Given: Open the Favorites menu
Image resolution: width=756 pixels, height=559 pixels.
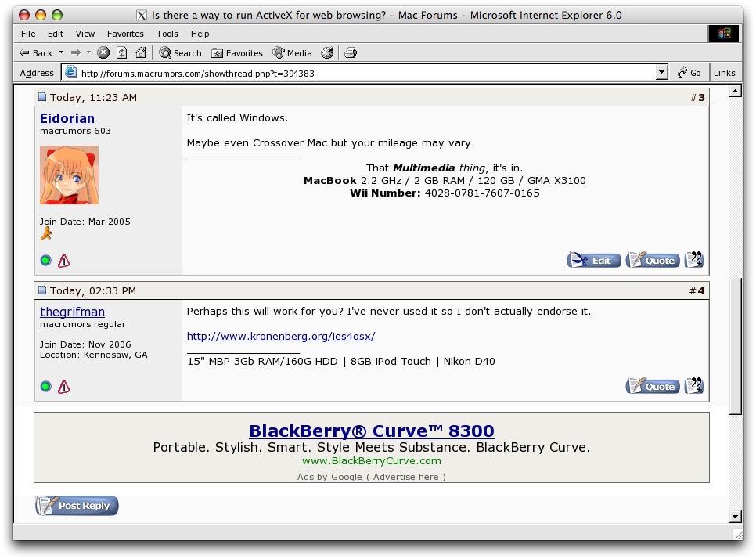Looking at the screenshot, I should pyautogui.click(x=125, y=34).
